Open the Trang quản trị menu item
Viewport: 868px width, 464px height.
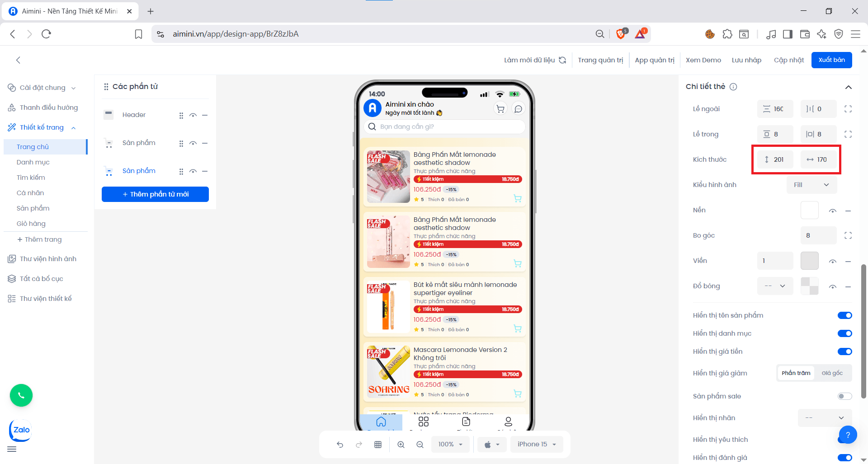pyautogui.click(x=601, y=60)
